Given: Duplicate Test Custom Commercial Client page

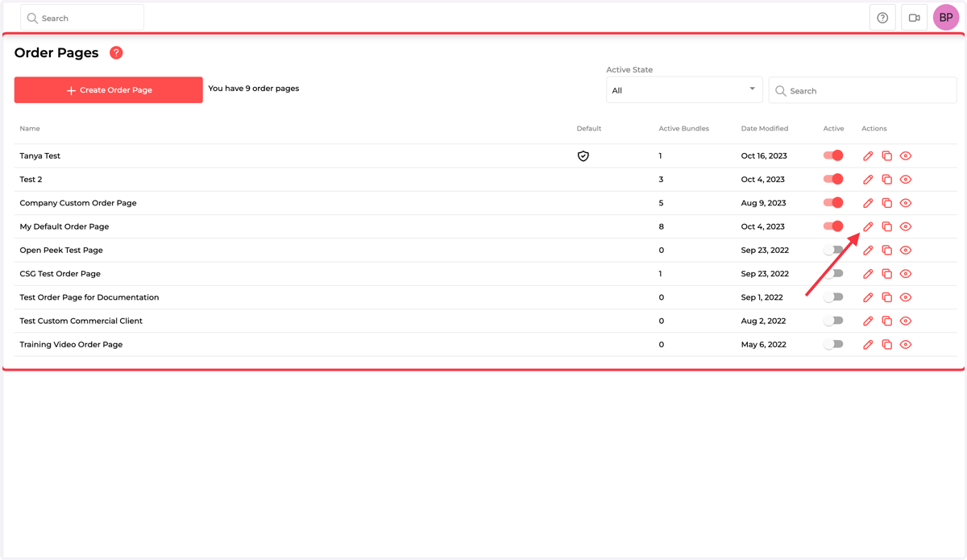Looking at the screenshot, I should 886,321.
